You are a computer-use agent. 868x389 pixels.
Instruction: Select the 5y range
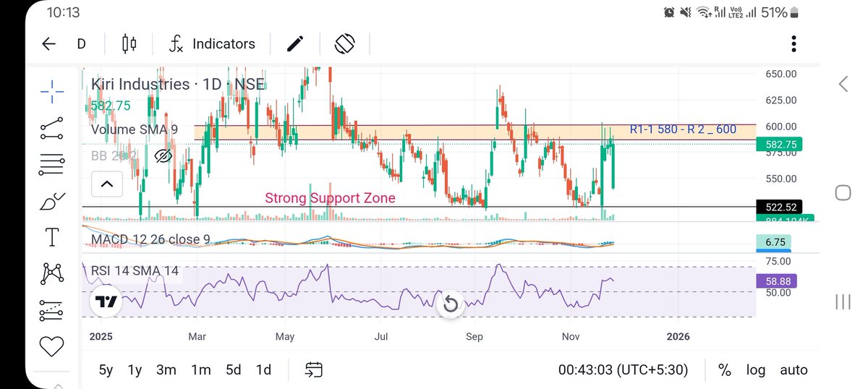(106, 369)
